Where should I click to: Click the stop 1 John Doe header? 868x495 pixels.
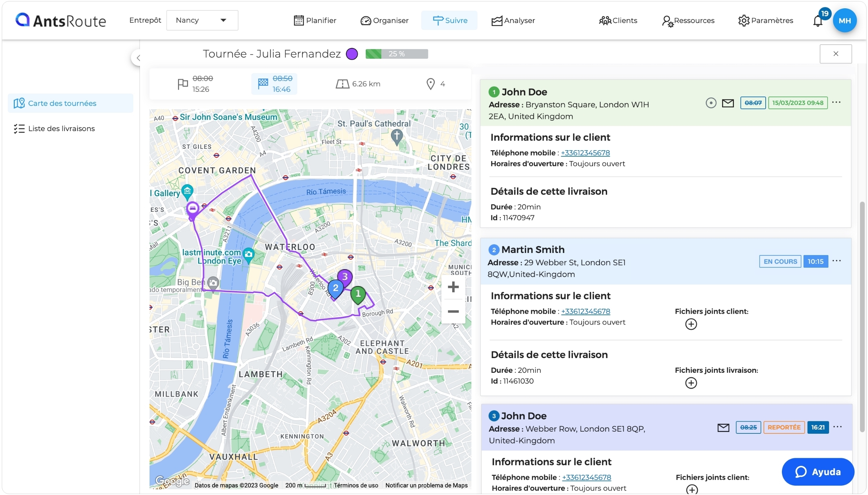point(666,103)
